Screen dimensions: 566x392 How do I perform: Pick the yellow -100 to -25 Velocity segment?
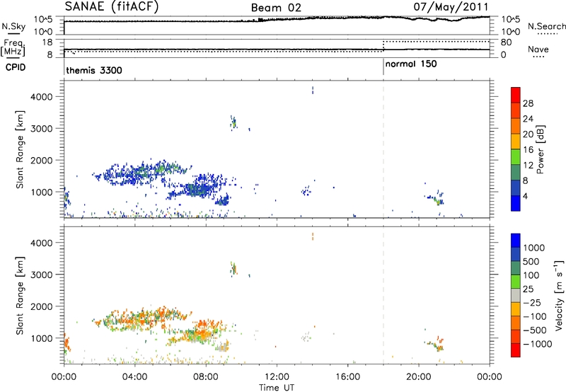pyautogui.click(x=516, y=309)
